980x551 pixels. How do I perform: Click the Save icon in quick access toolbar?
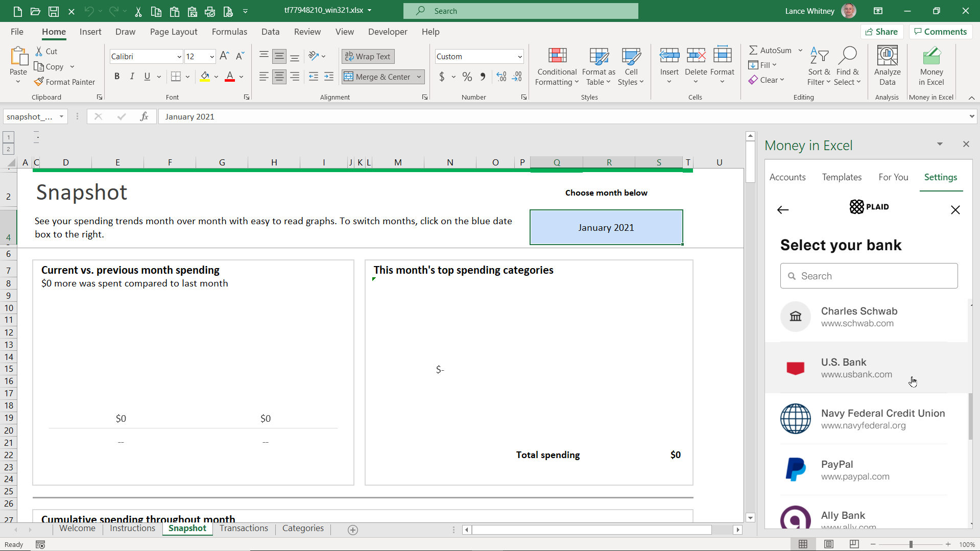point(53,11)
